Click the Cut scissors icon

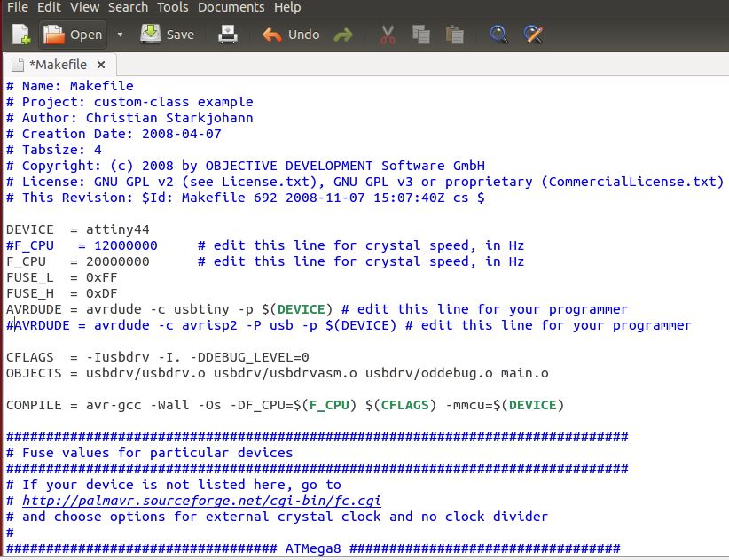coord(388,35)
